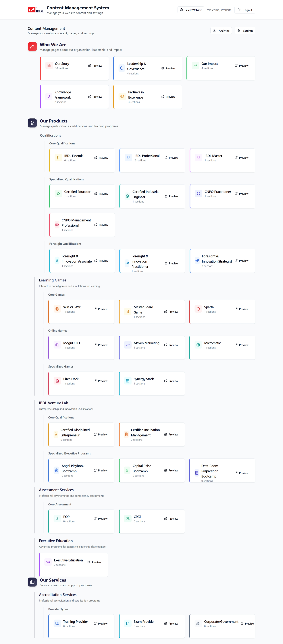The width and height of the screenshot is (283, 644).
Task: Click the Knowledge Framework lightbulb icon
Action: coord(49,96)
